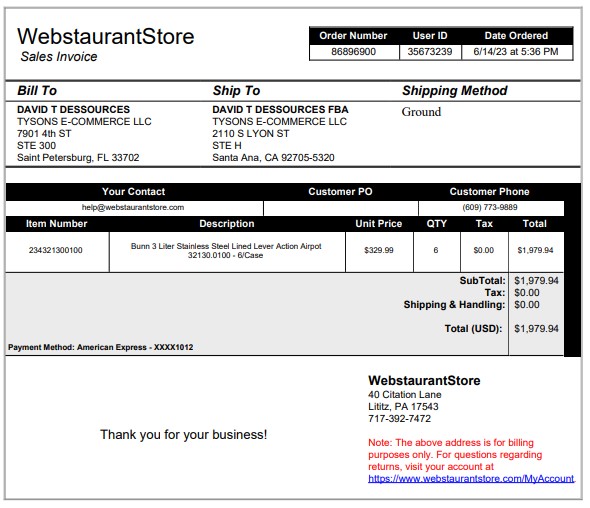The image size is (590, 508).
Task: Select the Ground shipping method text
Action: [421, 112]
